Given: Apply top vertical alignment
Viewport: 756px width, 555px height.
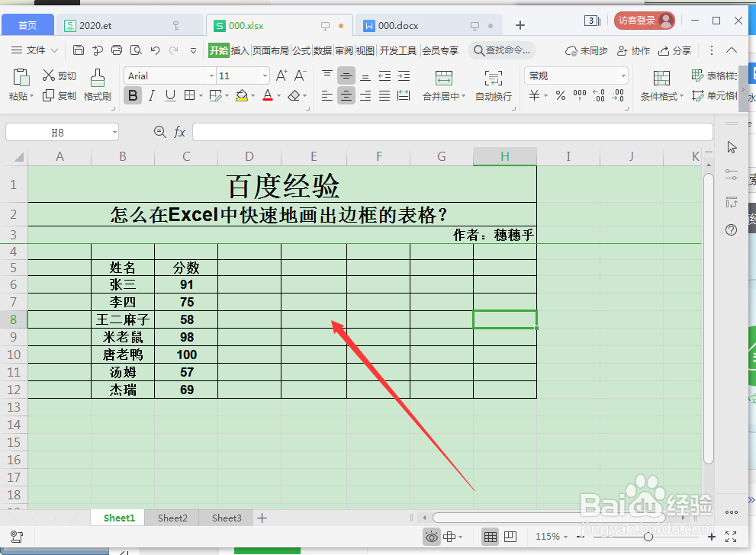Looking at the screenshot, I should tap(327, 75).
